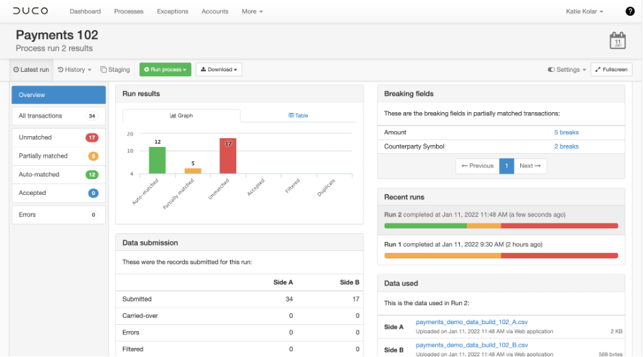Switch to the Staging tab
This screenshot has height=357, width=644.
(x=115, y=70)
